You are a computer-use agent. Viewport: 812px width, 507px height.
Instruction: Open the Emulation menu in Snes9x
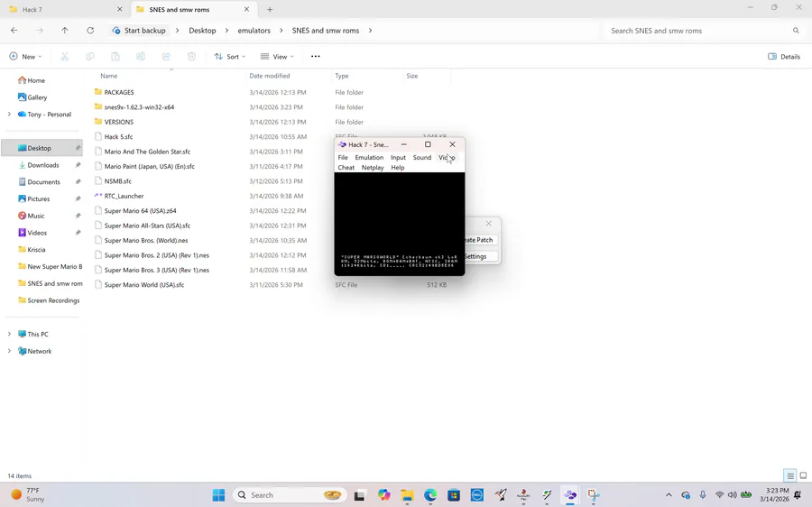pyautogui.click(x=369, y=158)
